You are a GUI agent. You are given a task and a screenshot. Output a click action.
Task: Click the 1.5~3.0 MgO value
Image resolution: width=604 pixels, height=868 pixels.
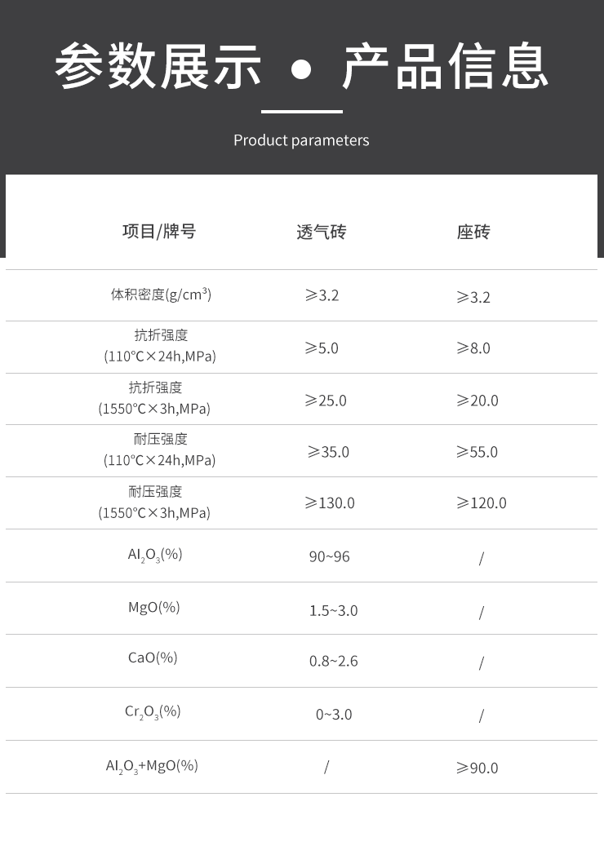[x=333, y=610]
